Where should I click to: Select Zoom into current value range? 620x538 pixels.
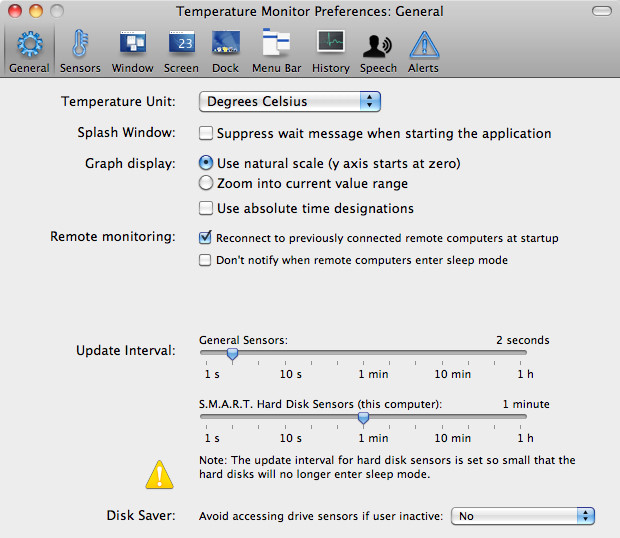(x=206, y=183)
